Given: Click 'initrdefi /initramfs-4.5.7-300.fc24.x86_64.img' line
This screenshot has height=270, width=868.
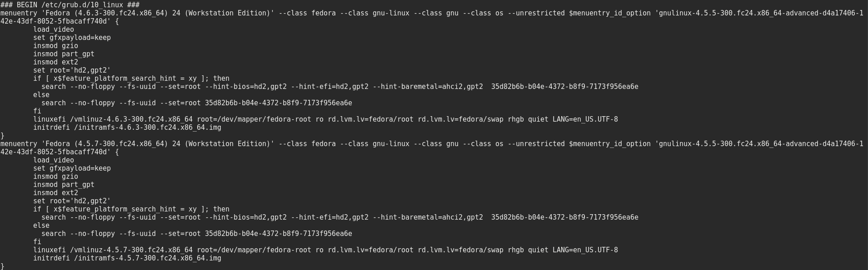Looking at the screenshot, I should click(127, 258).
